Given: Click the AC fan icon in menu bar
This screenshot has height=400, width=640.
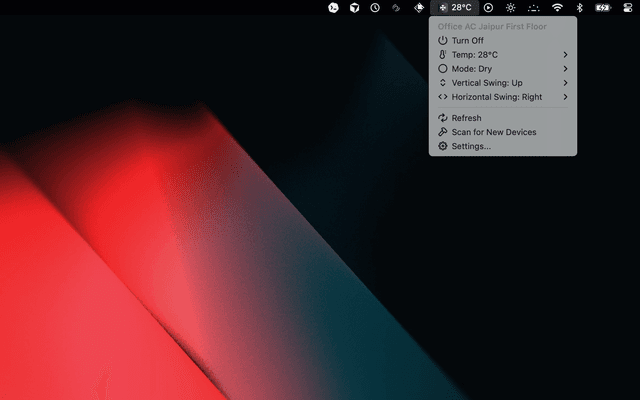Looking at the screenshot, I should [443, 7].
